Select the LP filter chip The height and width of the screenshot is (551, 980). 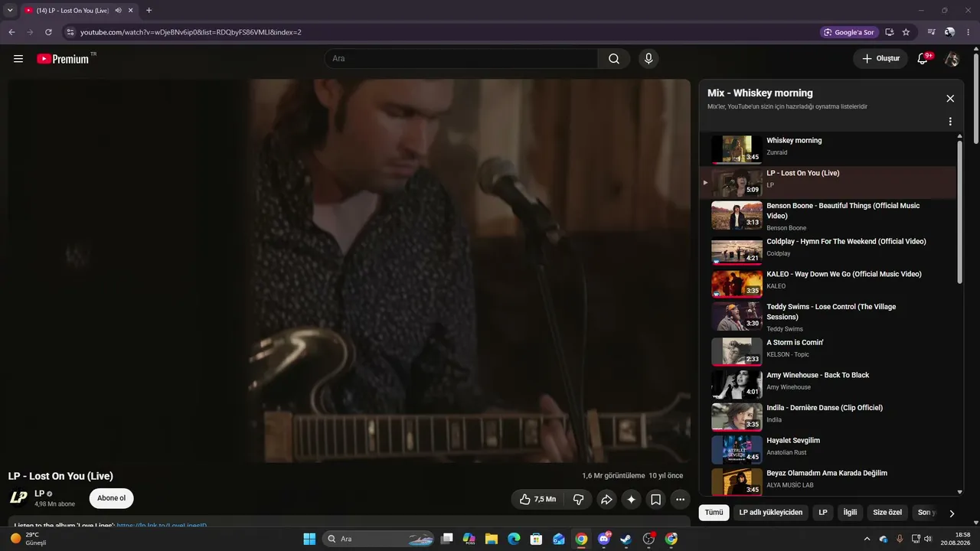pos(823,513)
